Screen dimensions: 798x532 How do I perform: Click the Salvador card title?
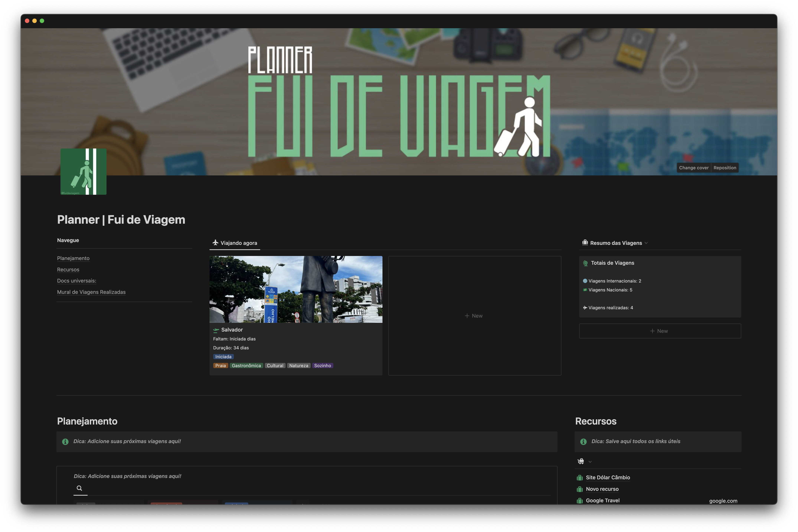tap(232, 330)
